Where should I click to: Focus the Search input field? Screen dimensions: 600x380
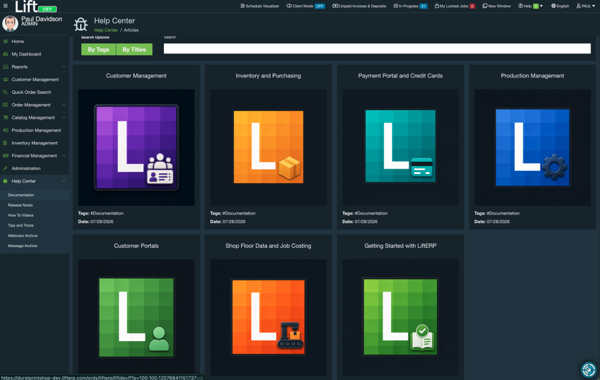tap(377, 48)
